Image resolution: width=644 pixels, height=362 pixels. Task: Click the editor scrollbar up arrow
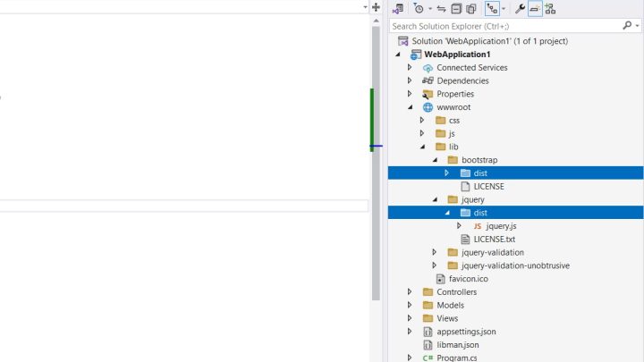click(x=376, y=21)
